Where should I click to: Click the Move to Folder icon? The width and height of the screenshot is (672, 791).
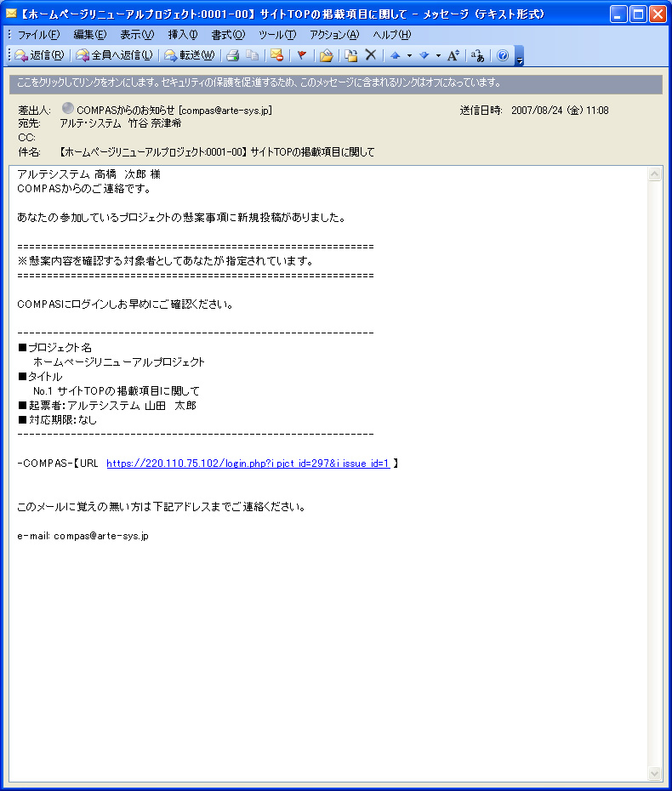(x=327, y=55)
